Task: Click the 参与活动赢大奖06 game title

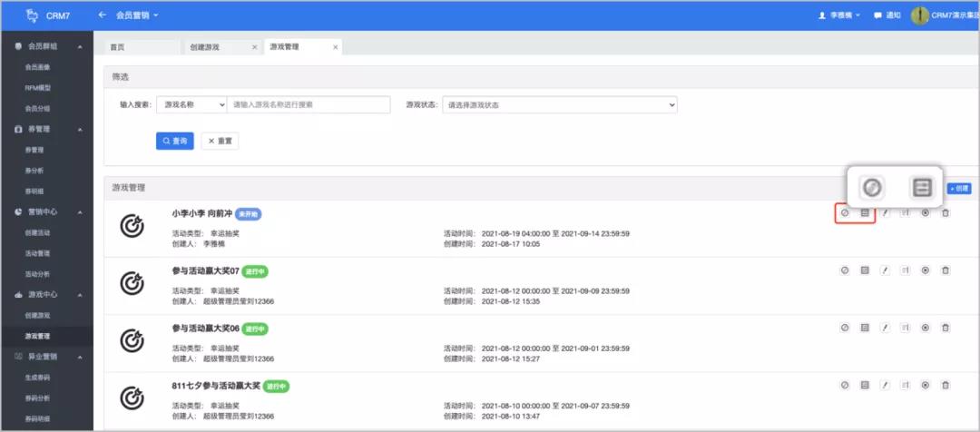Action: coord(206,329)
